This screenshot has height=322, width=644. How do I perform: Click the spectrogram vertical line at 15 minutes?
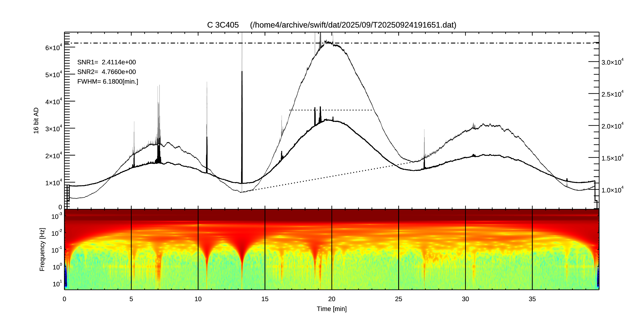point(265,250)
